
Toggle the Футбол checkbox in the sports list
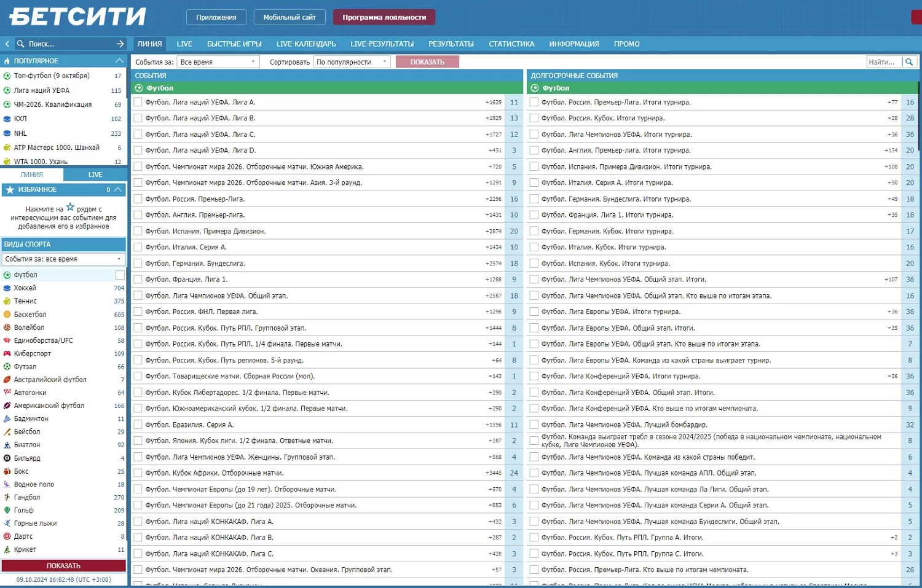pyautogui.click(x=120, y=275)
